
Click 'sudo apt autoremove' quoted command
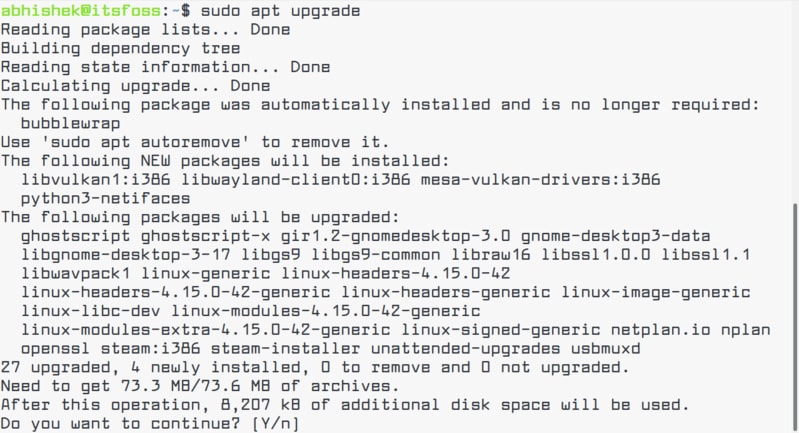click(146, 142)
